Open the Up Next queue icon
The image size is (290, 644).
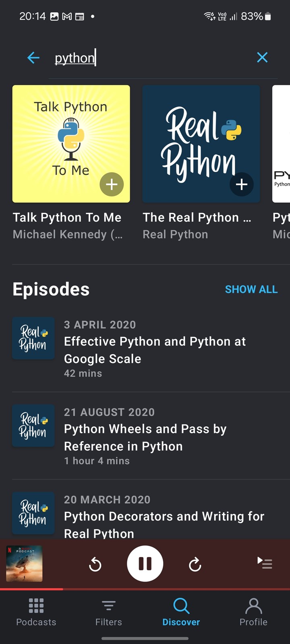pyautogui.click(x=265, y=563)
